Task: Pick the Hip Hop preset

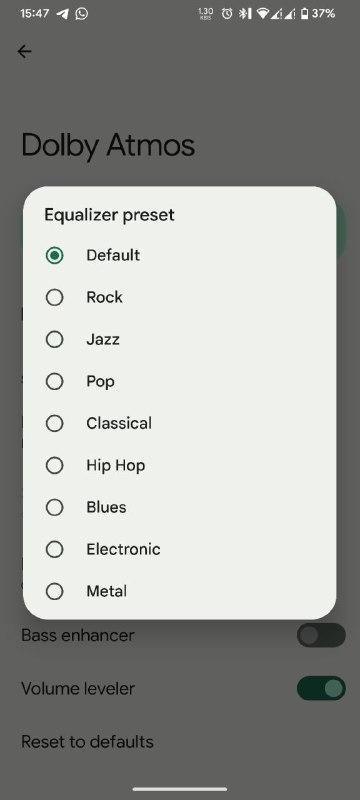Action: coord(179,465)
